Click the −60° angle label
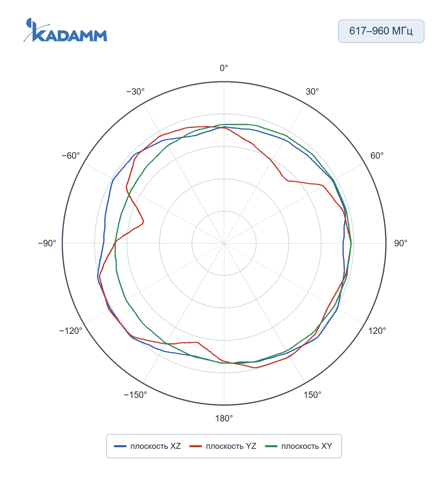 (x=71, y=156)
